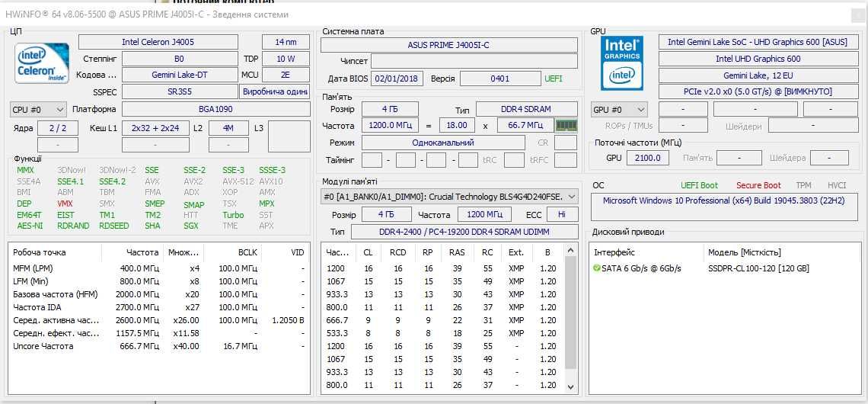Click the green check icon beside SATA 6 Gb/s

coord(596,268)
